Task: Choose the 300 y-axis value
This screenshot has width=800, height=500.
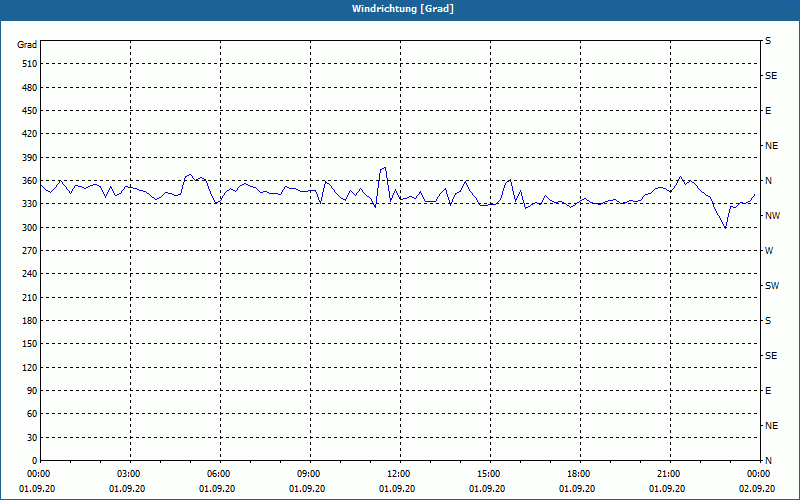Action: [30, 228]
